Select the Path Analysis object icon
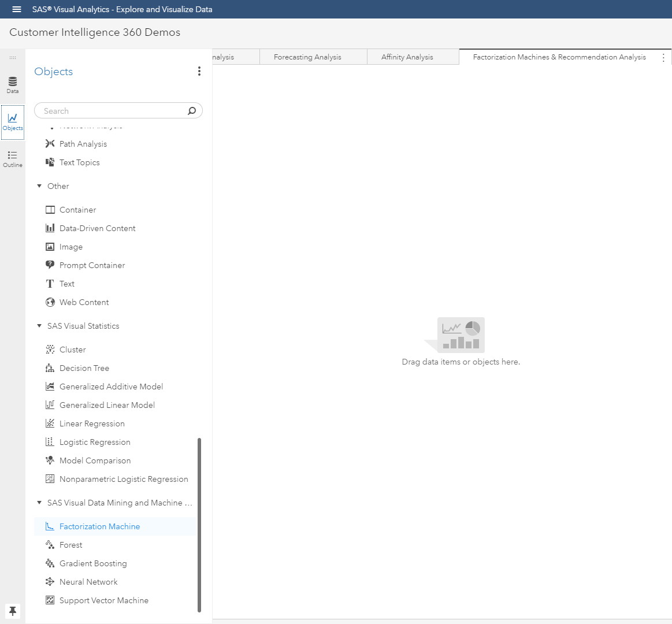672x624 pixels. [50, 144]
